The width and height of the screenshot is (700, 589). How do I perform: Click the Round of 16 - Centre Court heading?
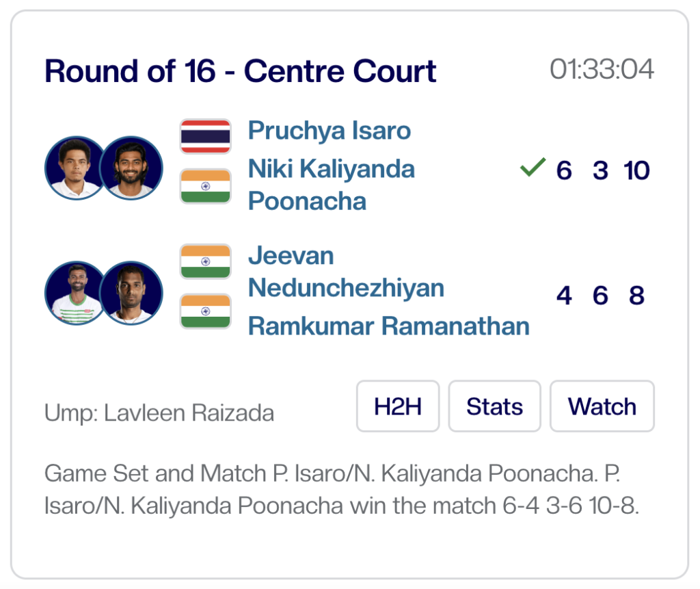click(241, 71)
